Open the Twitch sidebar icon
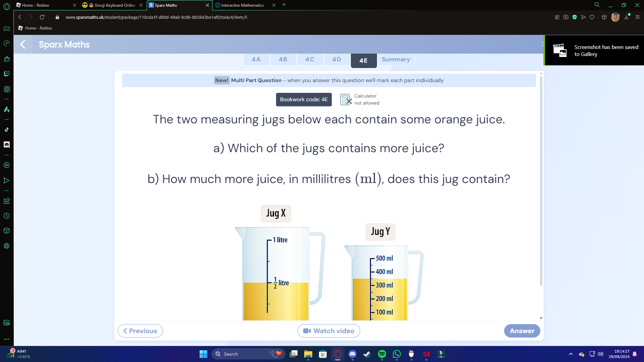This screenshot has height=362, width=644. point(6,74)
